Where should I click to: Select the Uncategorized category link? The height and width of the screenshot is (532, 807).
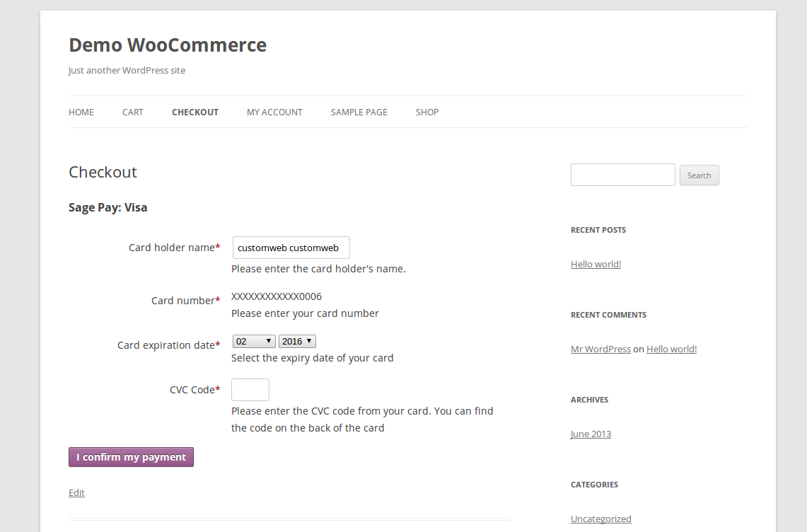pos(600,519)
